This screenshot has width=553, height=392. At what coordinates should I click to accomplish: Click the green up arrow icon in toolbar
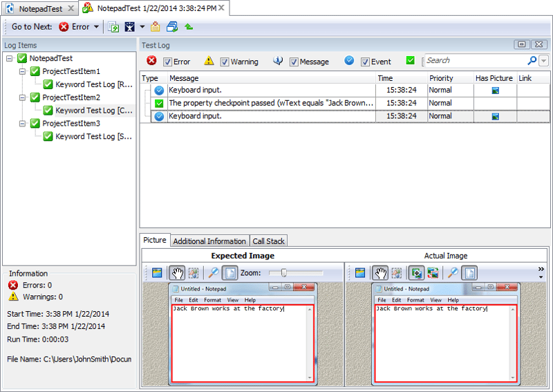point(189,27)
